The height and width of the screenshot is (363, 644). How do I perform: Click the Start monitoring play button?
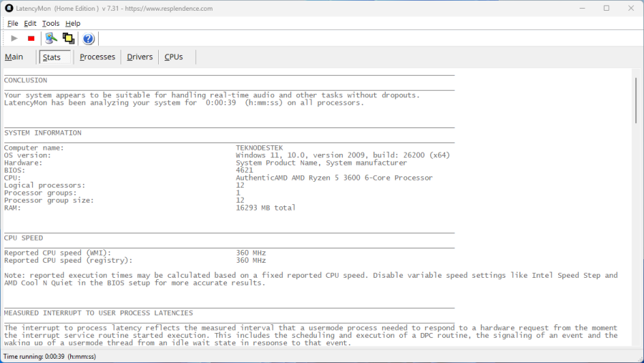pyautogui.click(x=14, y=39)
